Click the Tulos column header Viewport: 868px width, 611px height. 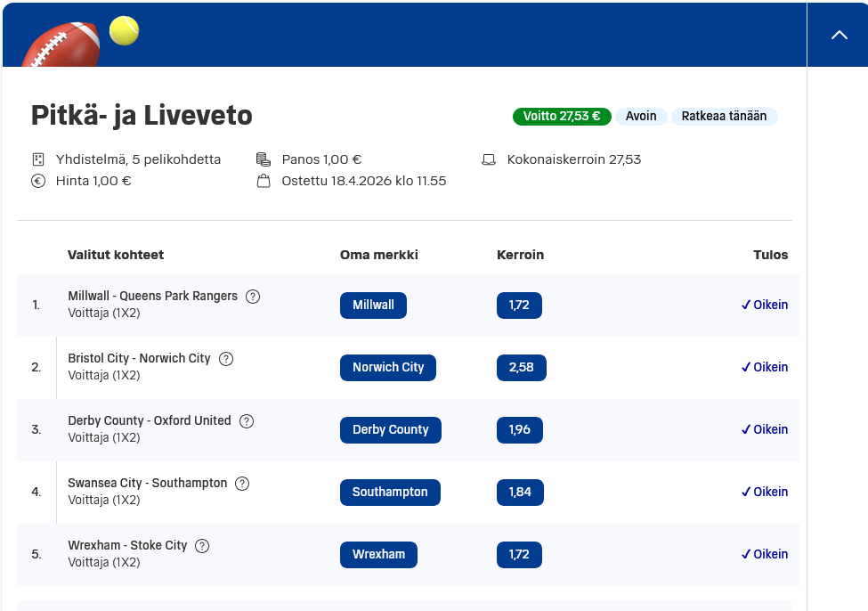tap(771, 255)
